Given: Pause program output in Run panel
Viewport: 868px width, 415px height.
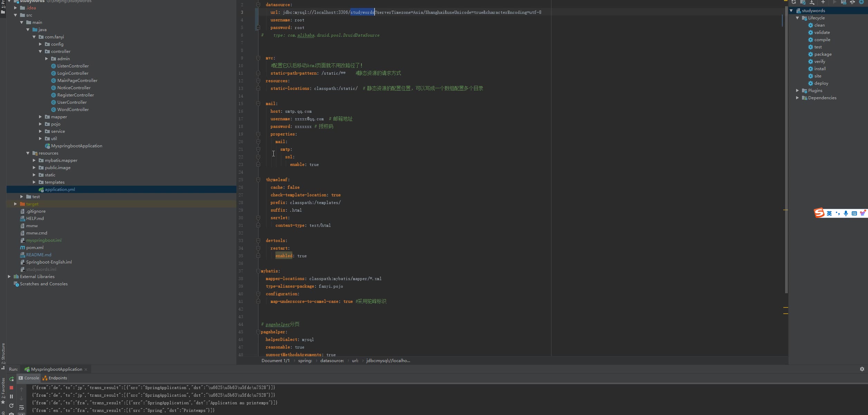Looking at the screenshot, I should tap(11, 397).
